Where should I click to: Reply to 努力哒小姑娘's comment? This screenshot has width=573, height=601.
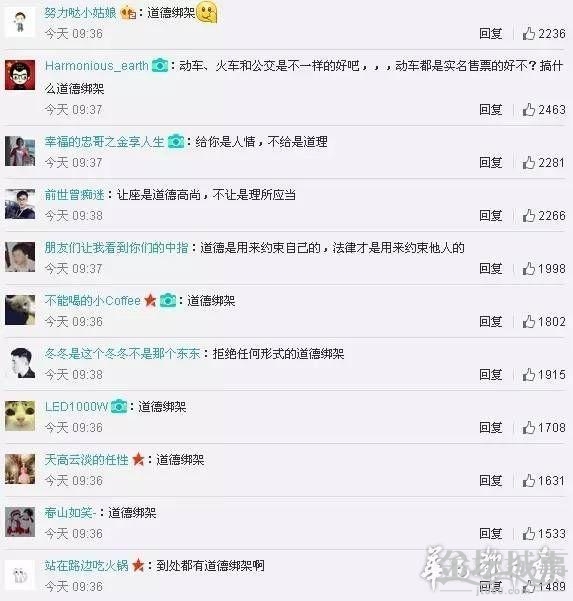[x=491, y=34]
